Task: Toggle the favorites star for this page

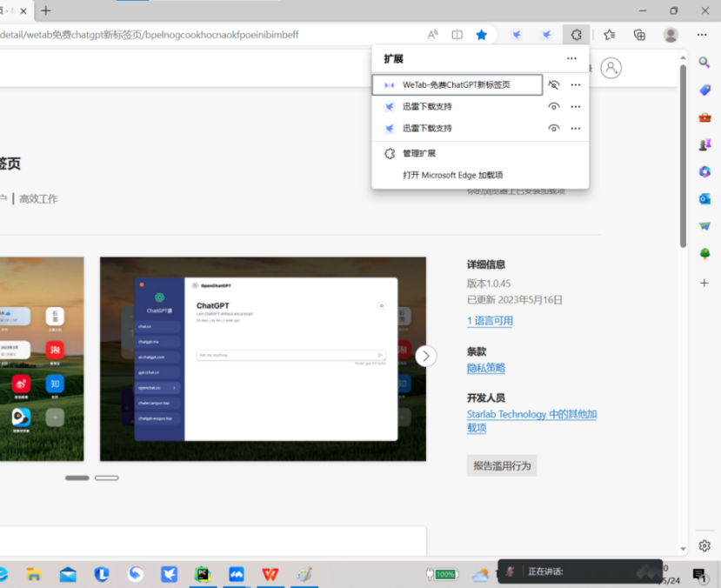Action: click(482, 35)
